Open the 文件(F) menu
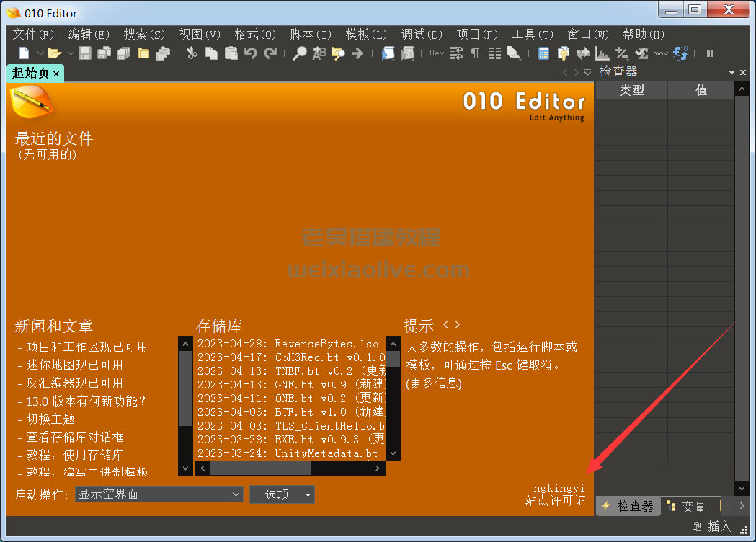 click(32, 35)
